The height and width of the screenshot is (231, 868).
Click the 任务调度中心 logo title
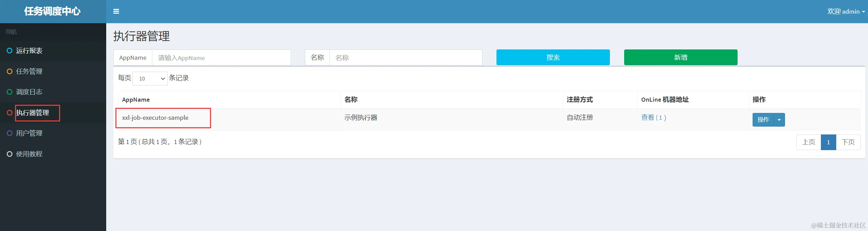(52, 11)
